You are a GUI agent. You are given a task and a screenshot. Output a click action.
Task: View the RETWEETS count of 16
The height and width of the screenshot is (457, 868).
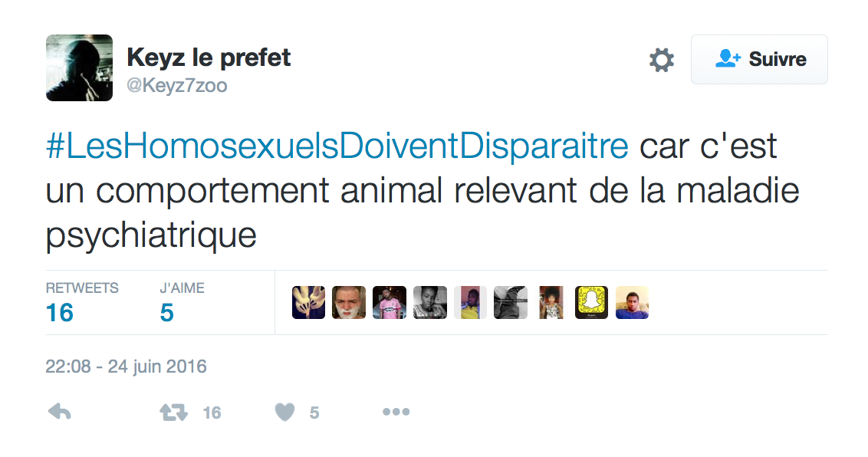point(60,312)
